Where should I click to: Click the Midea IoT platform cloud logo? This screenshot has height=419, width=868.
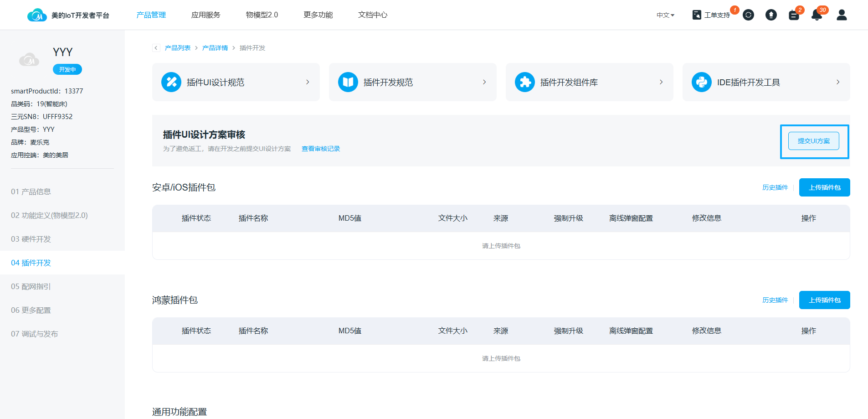click(36, 15)
